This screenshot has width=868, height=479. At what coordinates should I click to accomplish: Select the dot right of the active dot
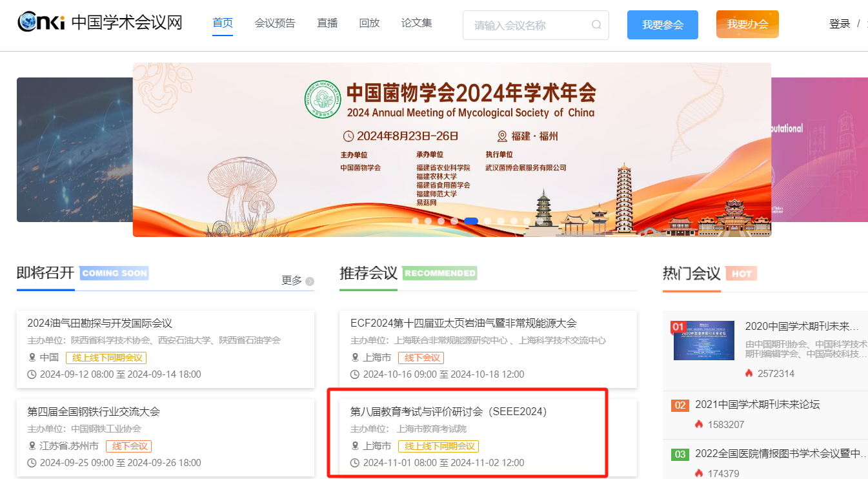pos(487,221)
